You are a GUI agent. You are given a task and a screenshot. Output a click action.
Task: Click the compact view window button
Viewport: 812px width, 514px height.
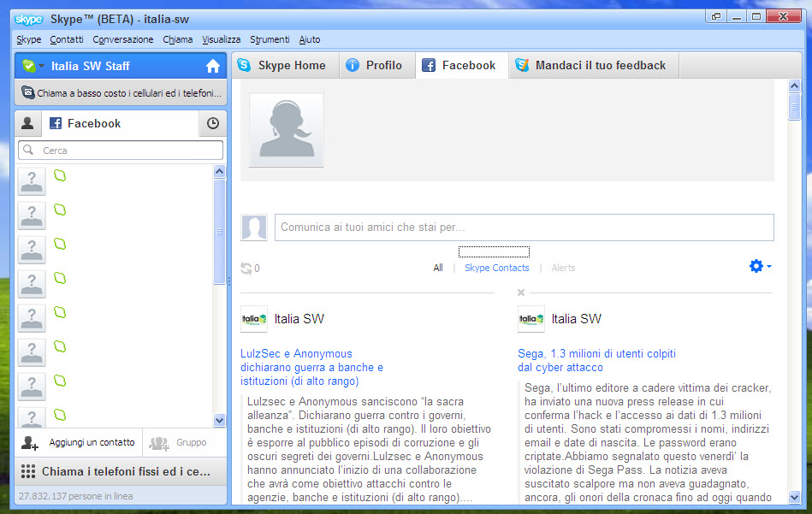(715, 16)
